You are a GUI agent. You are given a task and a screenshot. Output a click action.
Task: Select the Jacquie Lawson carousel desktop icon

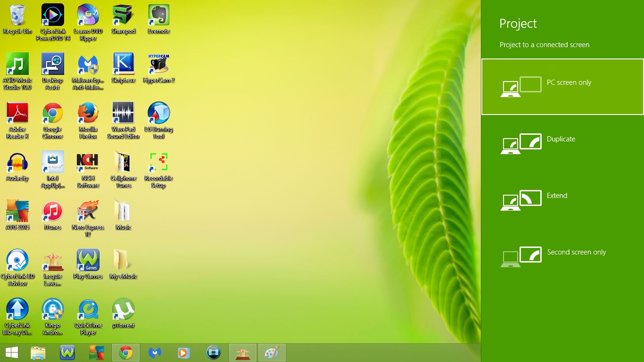pos(53,268)
